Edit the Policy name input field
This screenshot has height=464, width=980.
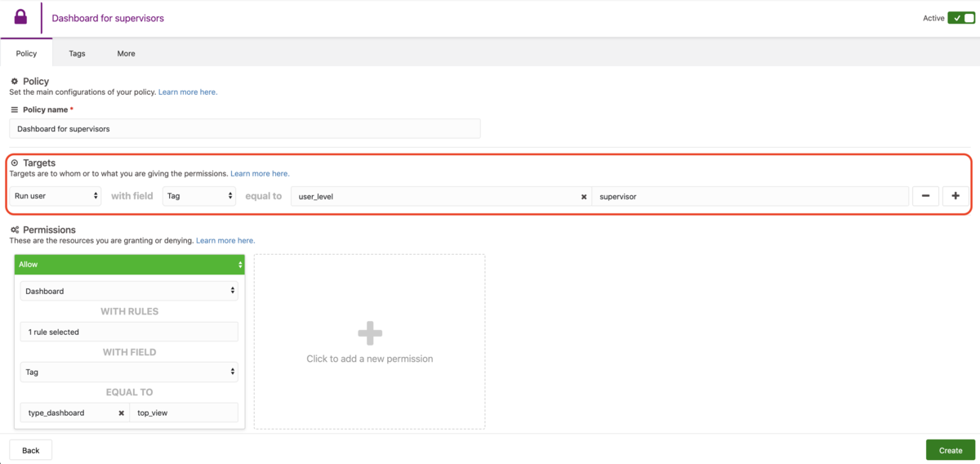pyautogui.click(x=245, y=128)
